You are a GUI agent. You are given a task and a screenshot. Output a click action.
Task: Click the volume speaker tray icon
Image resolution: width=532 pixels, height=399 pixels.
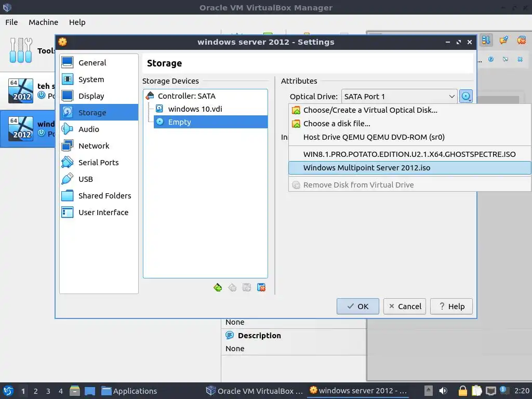[443, 391]
